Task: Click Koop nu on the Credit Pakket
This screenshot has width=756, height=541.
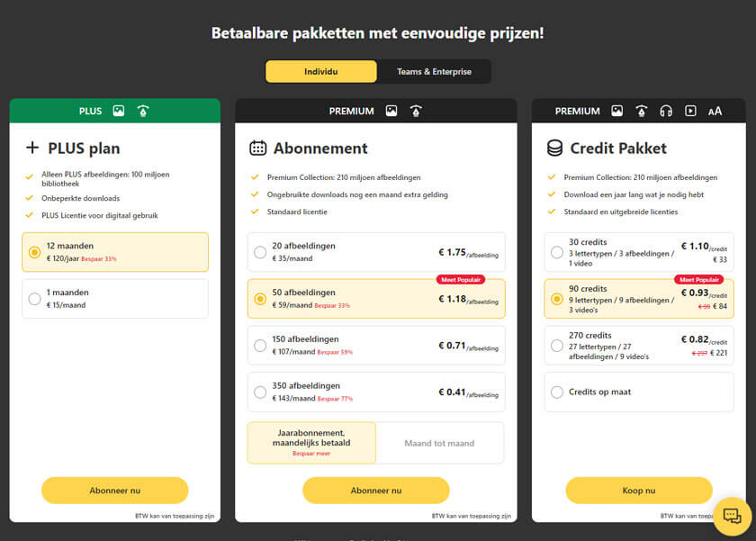Action: (638, 490)
